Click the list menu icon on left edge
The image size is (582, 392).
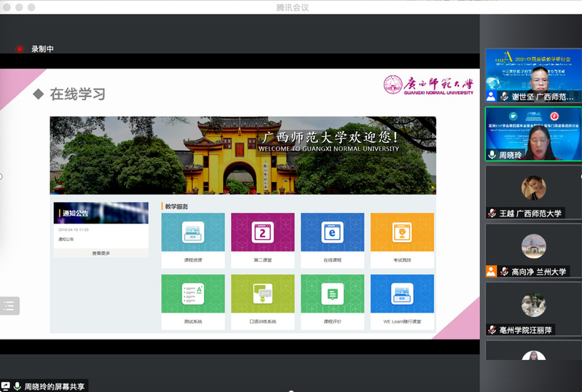[9, 306]
